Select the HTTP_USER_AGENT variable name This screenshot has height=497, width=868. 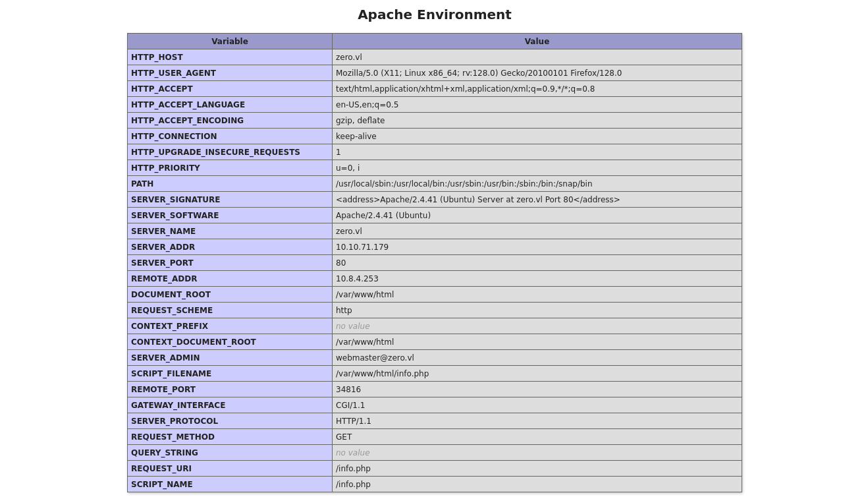(x=173, y=73)
